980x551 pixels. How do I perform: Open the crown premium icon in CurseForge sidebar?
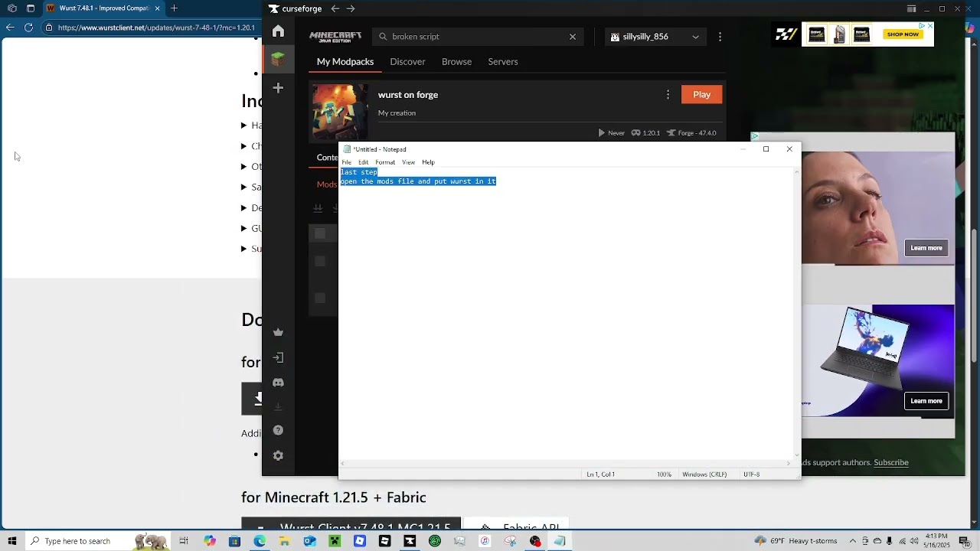278,332
